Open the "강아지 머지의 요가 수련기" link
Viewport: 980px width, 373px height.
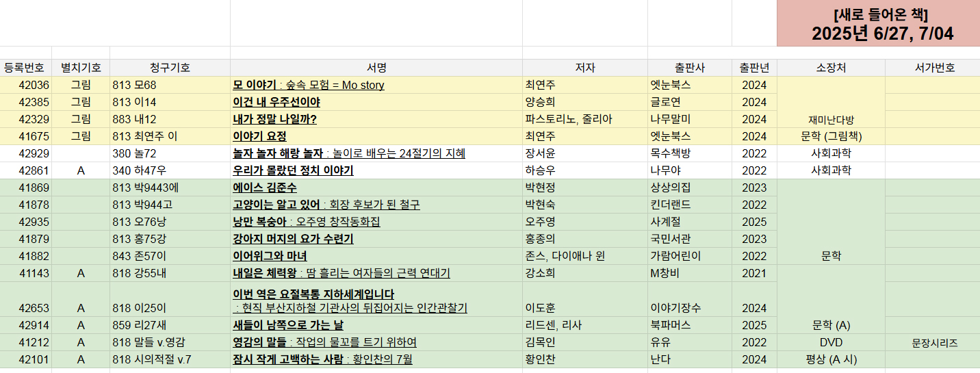tap(293, 240)
